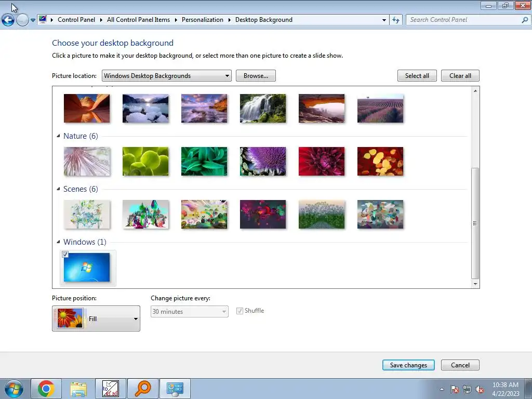Open the address bar history dropdown
Viewport: 532px width, 399px height.
pos(384,20)
